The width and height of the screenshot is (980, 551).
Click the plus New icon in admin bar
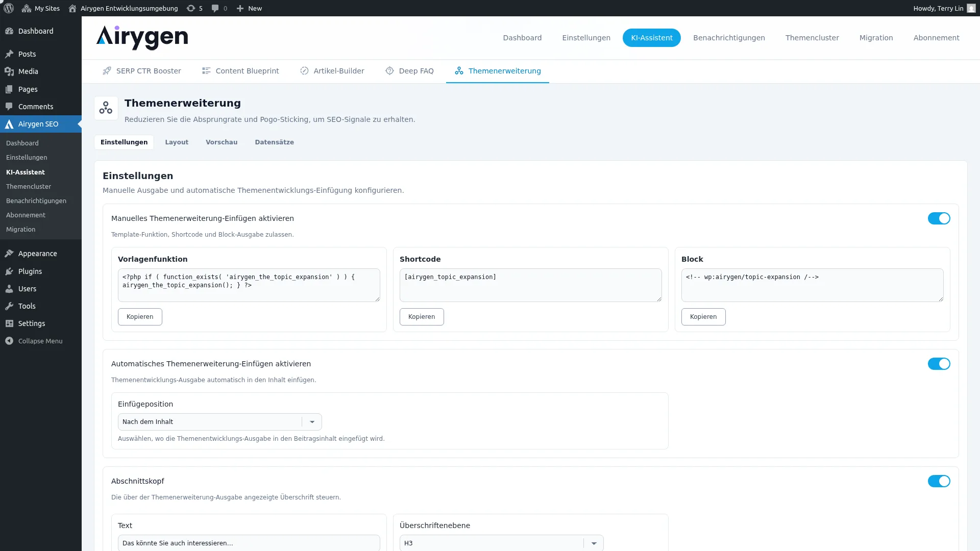pos(240,8)
